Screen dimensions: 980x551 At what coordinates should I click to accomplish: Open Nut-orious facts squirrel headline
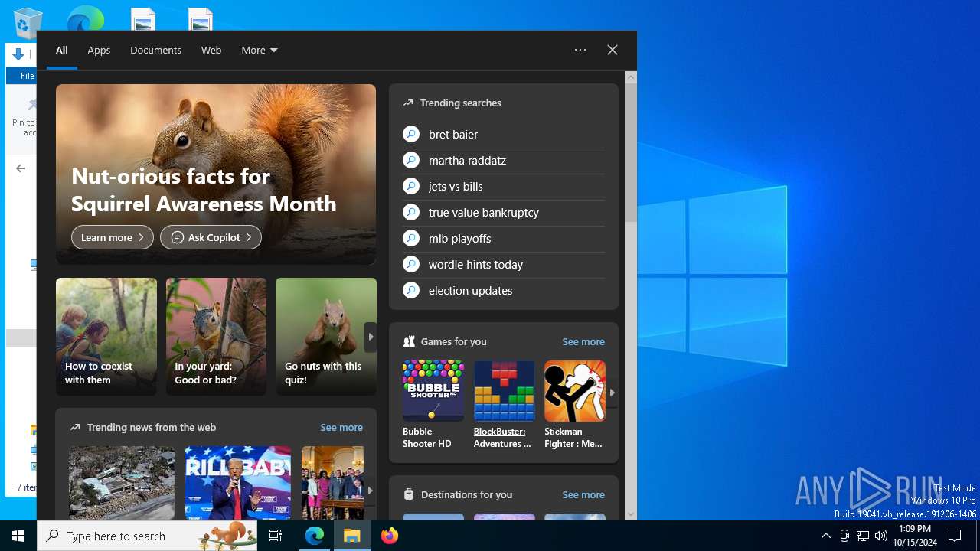coord(204,189)
